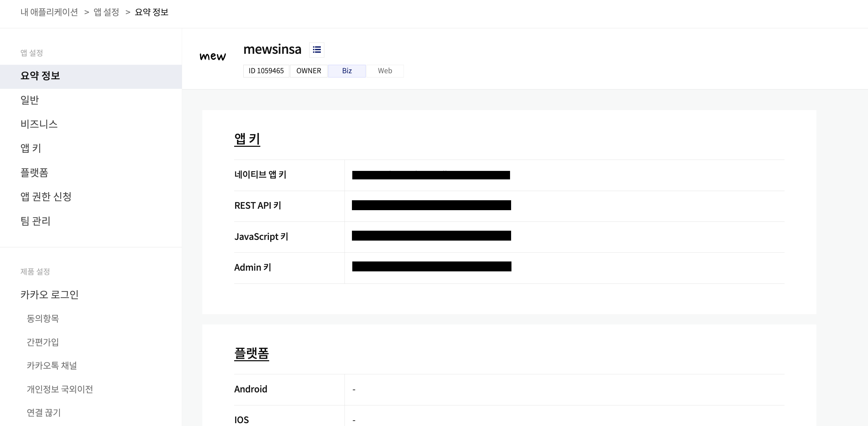Screen dimensions: 868x426
Task: Click the REST API 키 row label
Action: coord(258,206)
